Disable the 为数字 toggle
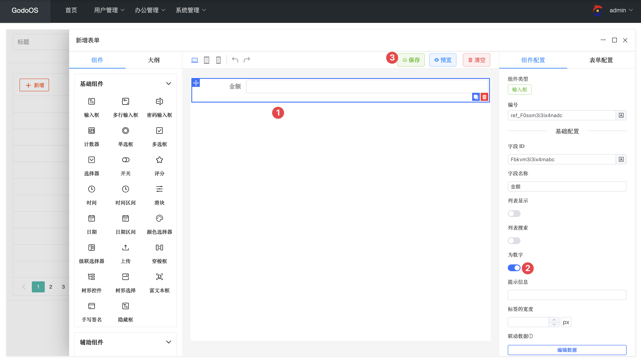The height and width of the screenshot is (364, 641). click(514, 268)
